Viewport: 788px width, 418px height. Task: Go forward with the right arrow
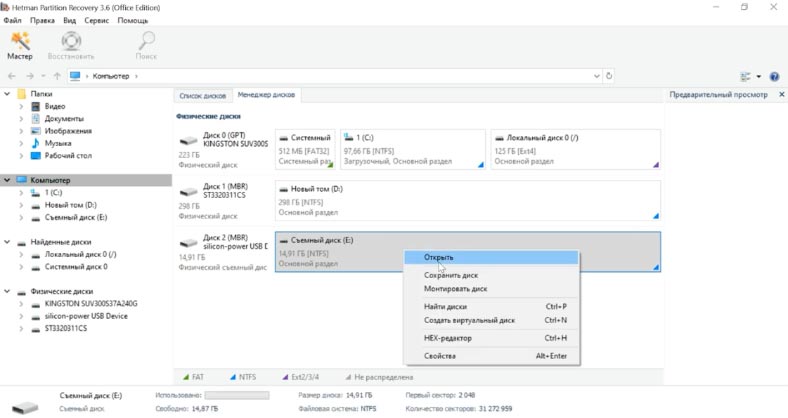click(30, 76)
